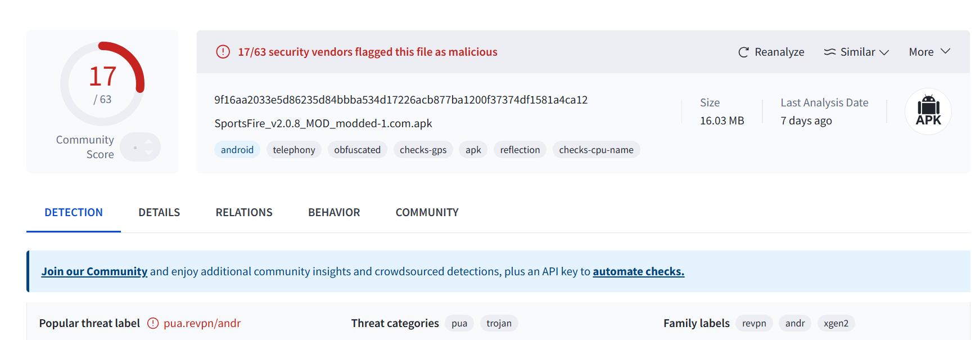Click the warning icon next to pua.revpn/andr
This screenshot has width=980, height=340.
(x=153, y=323)
